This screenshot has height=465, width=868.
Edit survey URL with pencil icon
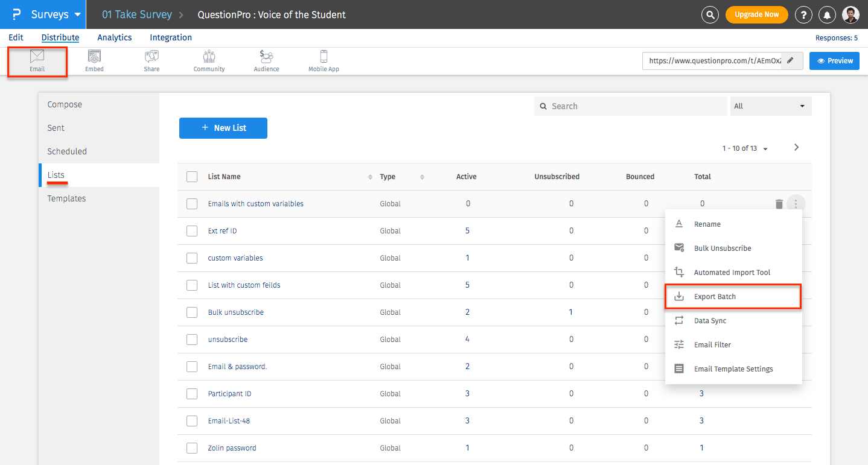pyautogui.click(x=791, y=60)
